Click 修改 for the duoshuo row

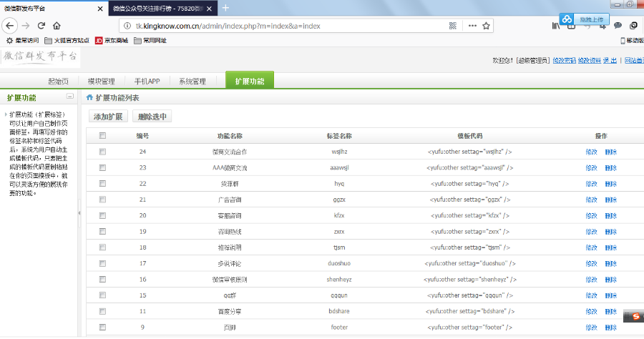point(591,263)
